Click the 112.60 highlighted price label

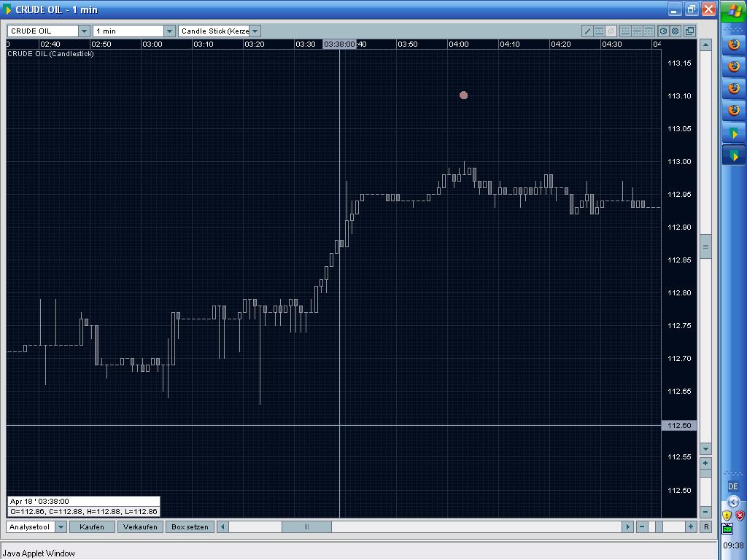tap(679, 426)
